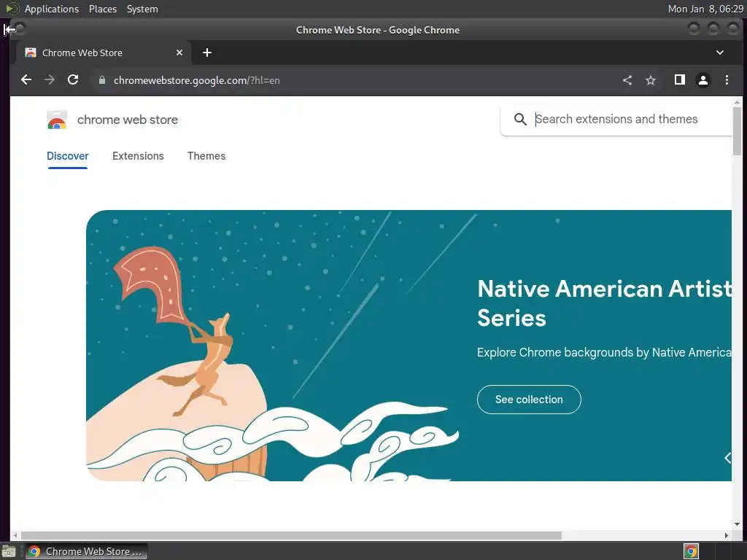
Task: Open the System menu
Action: pos(142,9)
